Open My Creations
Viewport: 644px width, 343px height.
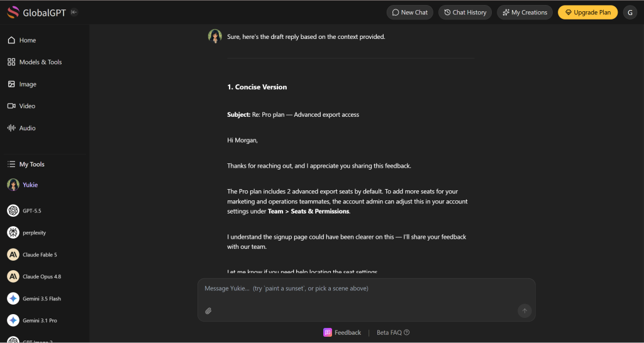tap(525, 13)
